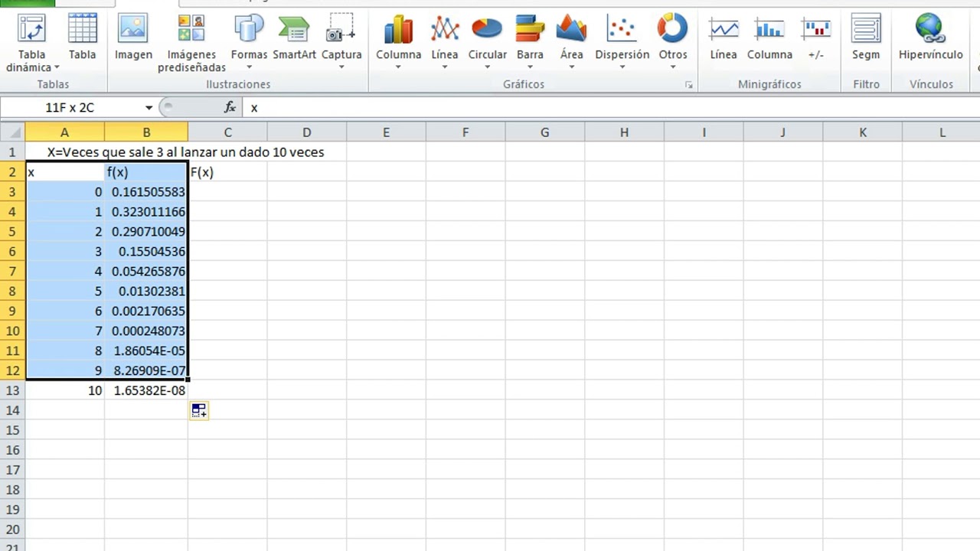Image resolution: width=980 pixels, height=551 pixels.
Task: Click cell with value 0.161505583
Action: tap(146, 192)
